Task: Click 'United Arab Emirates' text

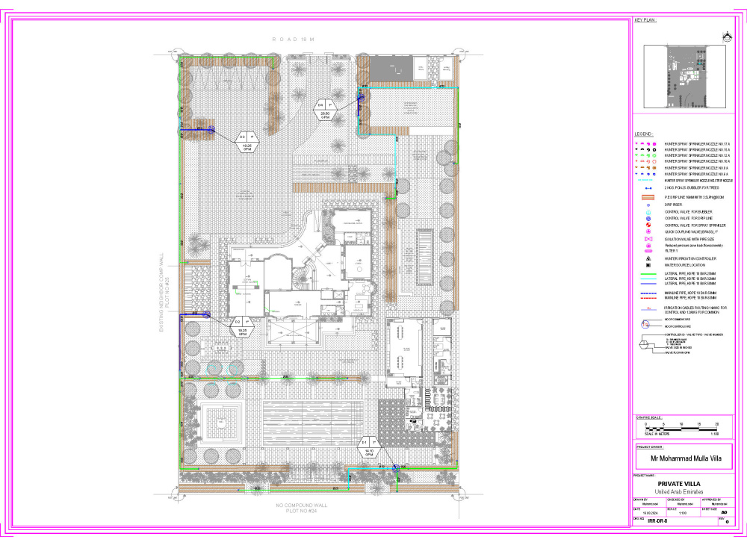Action: tap(679, 491)
